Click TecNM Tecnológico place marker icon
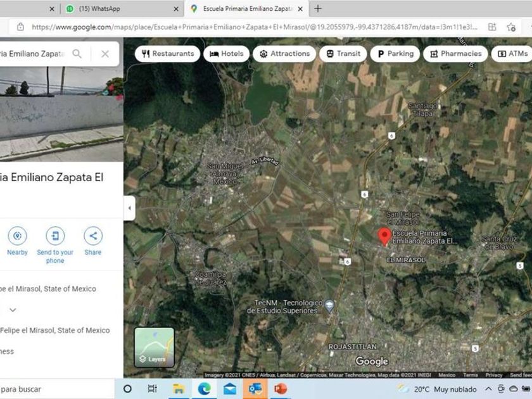The image size is (532, 399). [329, 306]
